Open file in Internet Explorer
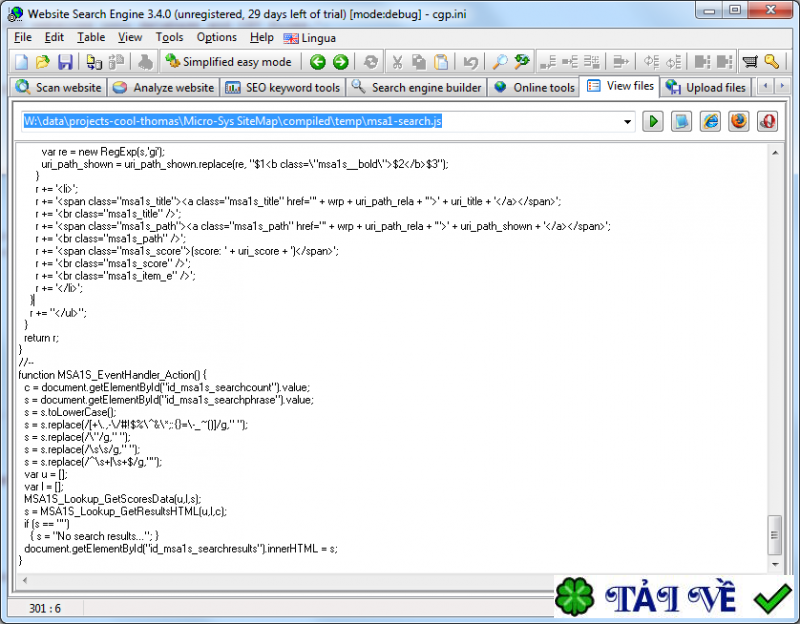The height and width of the screenshot is (624, 800). coord(710,121)
